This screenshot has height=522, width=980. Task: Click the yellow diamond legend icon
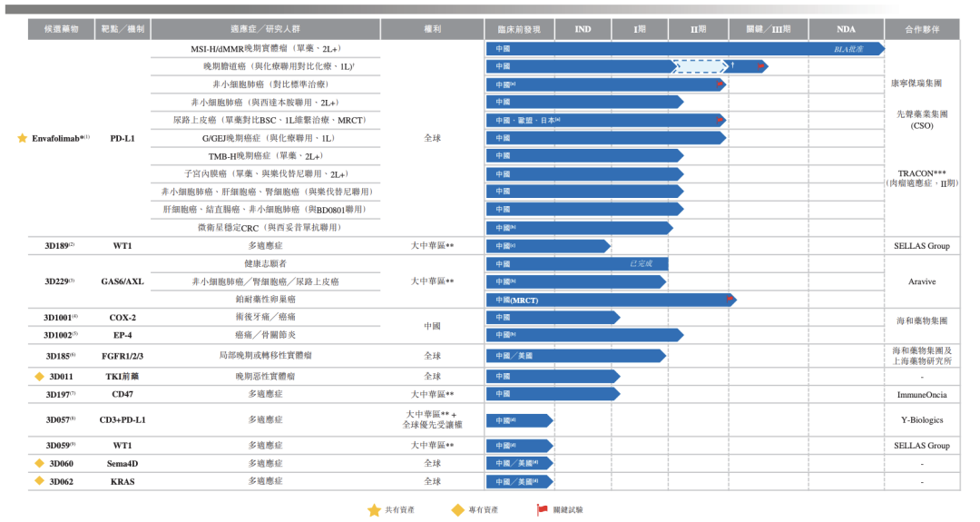tap(457, 510)
